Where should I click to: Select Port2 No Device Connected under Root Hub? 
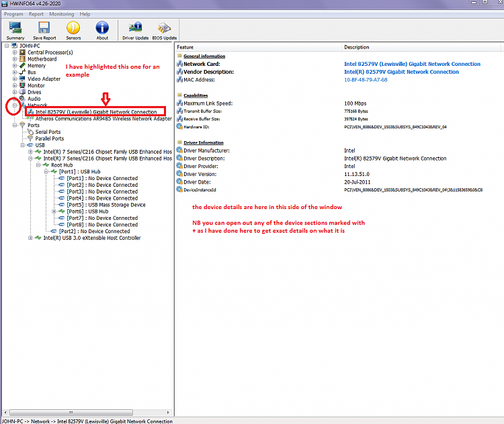95,231
